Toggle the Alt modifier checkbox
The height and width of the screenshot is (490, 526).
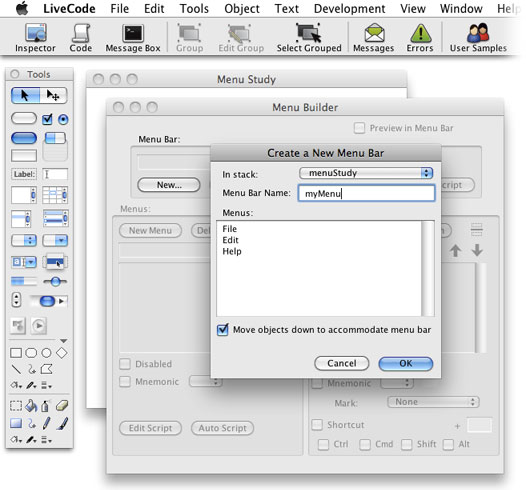click(448, 444)
